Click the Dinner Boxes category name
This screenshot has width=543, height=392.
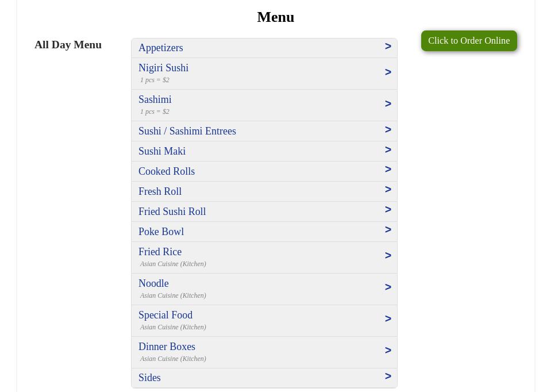coord(167,347)
